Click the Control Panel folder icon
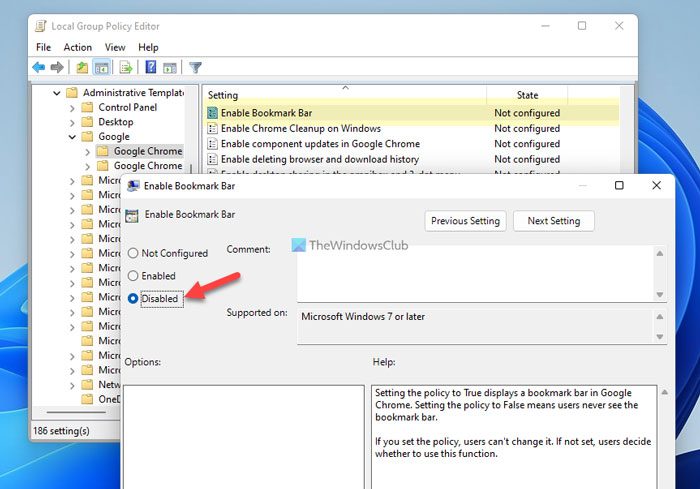This screenshot has width=700, height=489. pos(88,107)
